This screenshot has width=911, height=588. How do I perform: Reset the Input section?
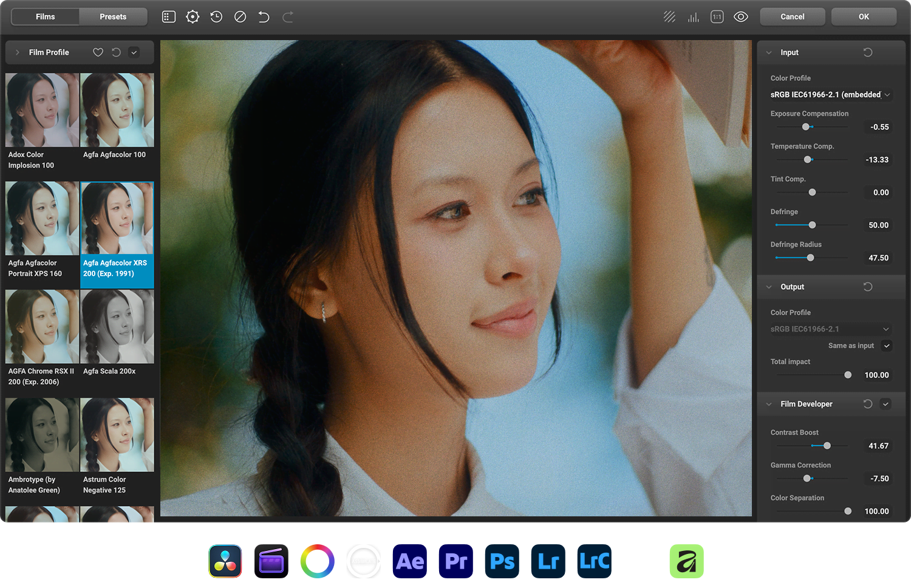[868, 52]
